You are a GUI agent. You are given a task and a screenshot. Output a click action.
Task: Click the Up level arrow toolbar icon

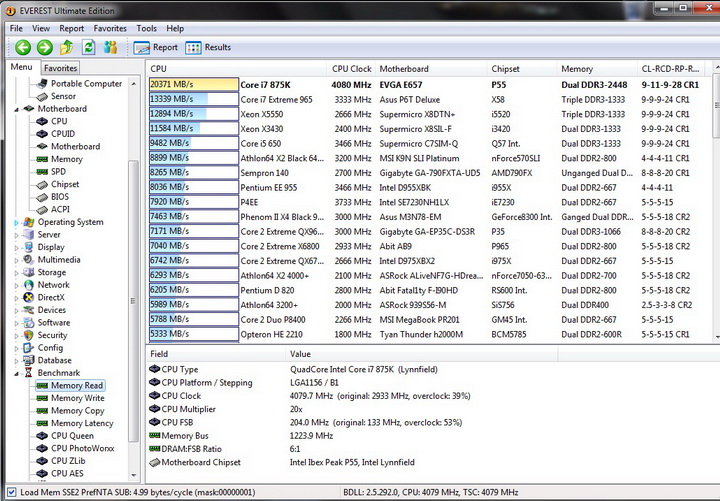tap(67, 47)
